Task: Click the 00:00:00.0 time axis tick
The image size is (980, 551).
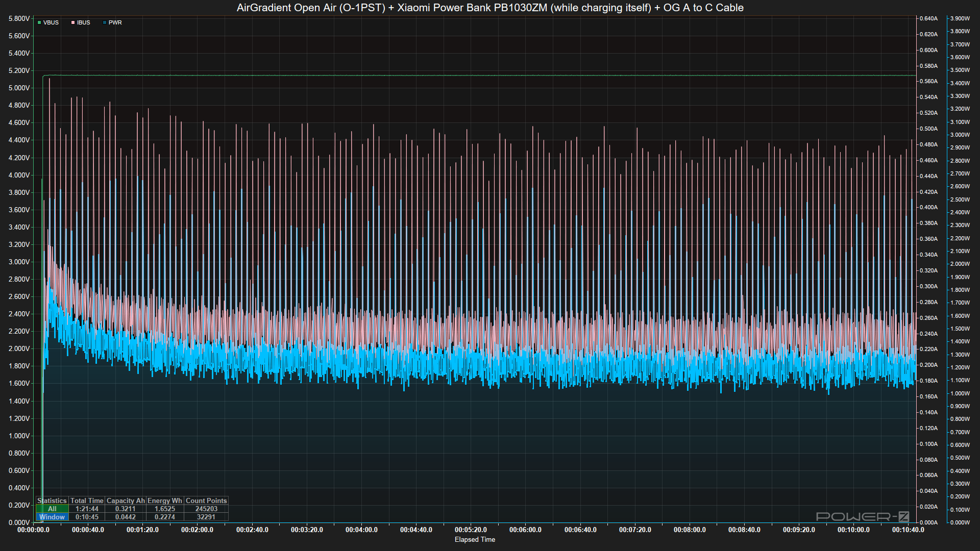Action: (34, 530)
